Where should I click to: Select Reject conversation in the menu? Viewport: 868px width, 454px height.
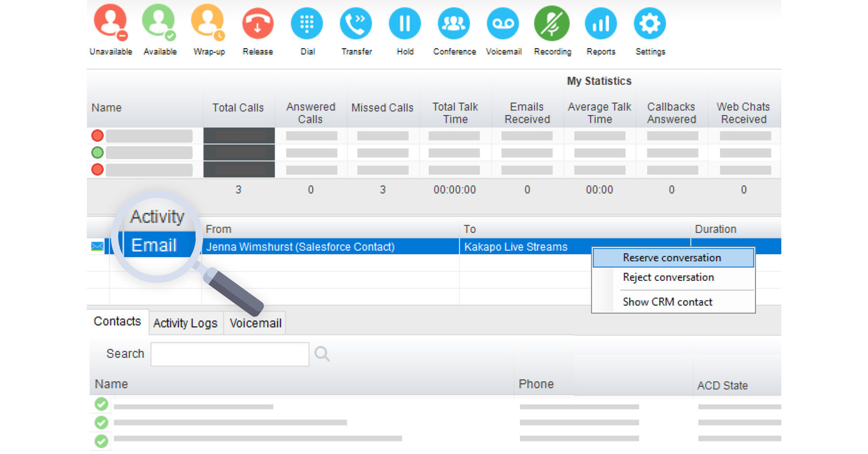[668, 278]
